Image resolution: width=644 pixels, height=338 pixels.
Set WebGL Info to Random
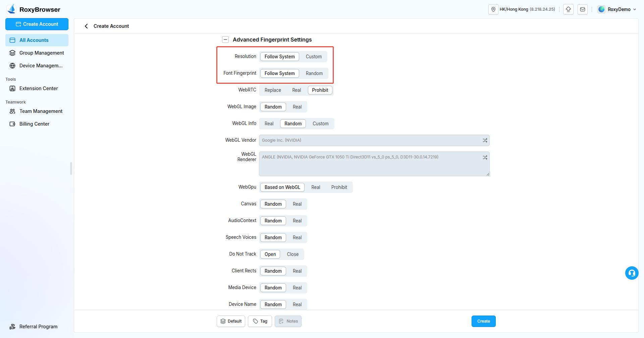click(x=293, y=124)
